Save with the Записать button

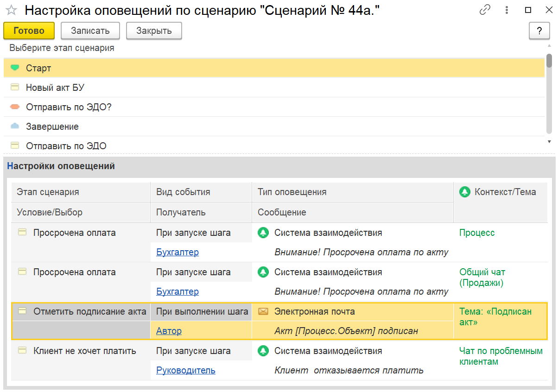[90, 31]
